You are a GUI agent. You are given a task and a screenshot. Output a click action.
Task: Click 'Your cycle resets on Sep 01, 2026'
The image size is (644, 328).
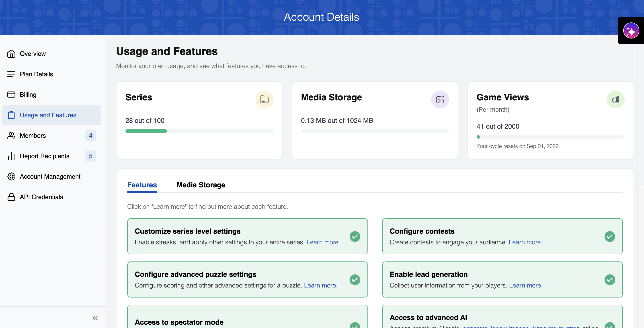(x=517, y=146)
